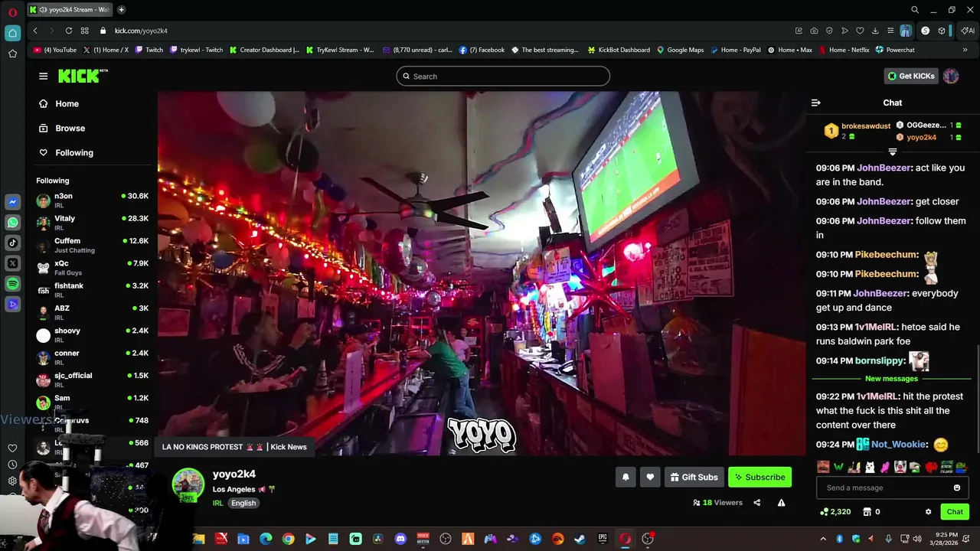Open TikTok in Opera sidebar

(x=12, y=243)
